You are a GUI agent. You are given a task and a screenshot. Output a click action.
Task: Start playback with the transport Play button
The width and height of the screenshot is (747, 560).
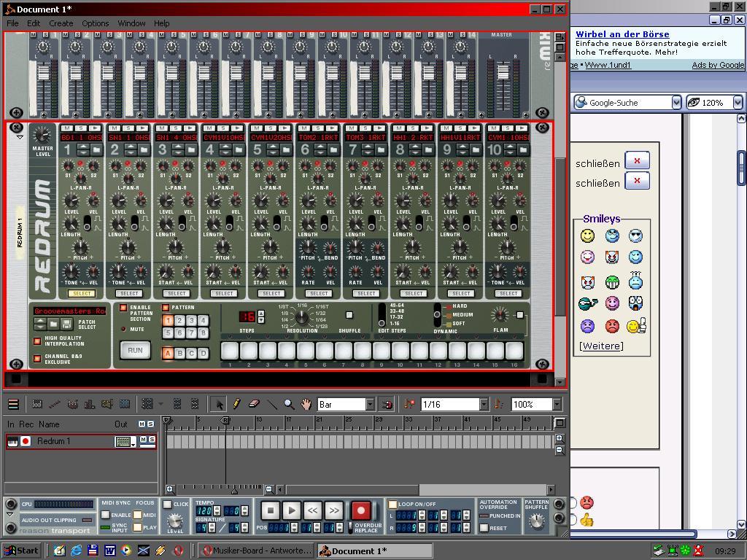(292, 510)
